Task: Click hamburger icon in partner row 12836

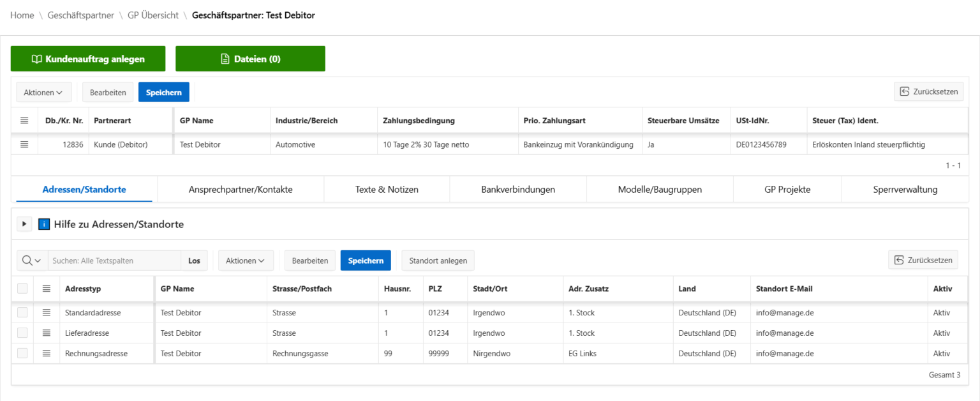Action: point(24,145)
